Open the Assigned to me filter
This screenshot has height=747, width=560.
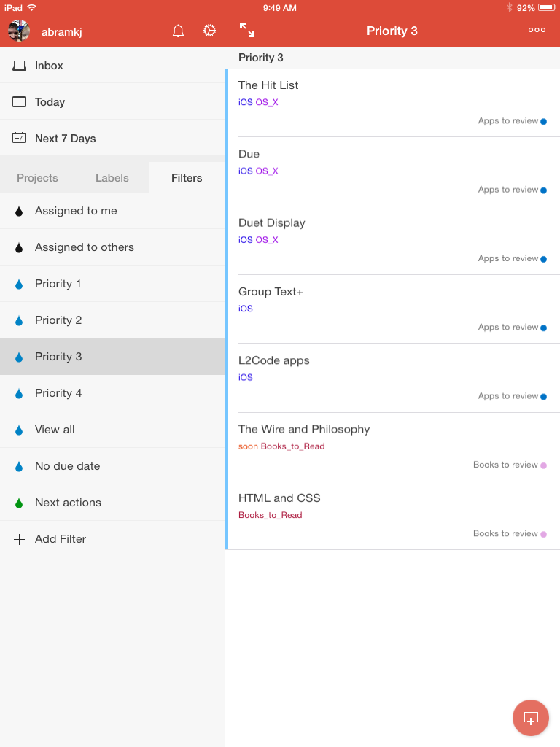pyautogui.click(x=76, y=211)
